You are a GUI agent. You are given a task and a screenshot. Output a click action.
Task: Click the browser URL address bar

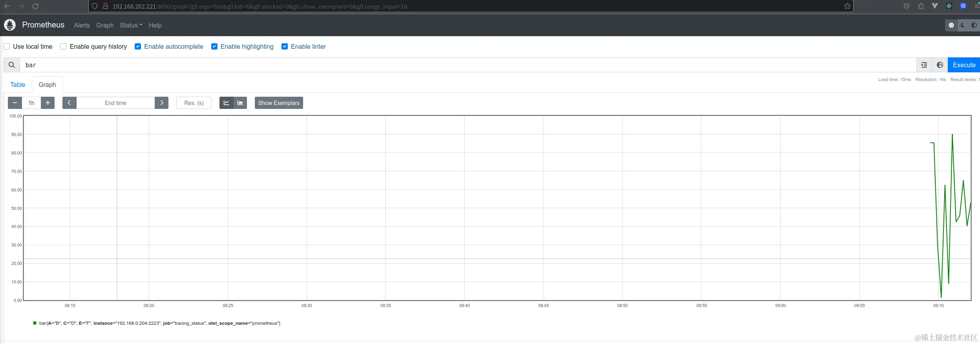click(471, 6)
